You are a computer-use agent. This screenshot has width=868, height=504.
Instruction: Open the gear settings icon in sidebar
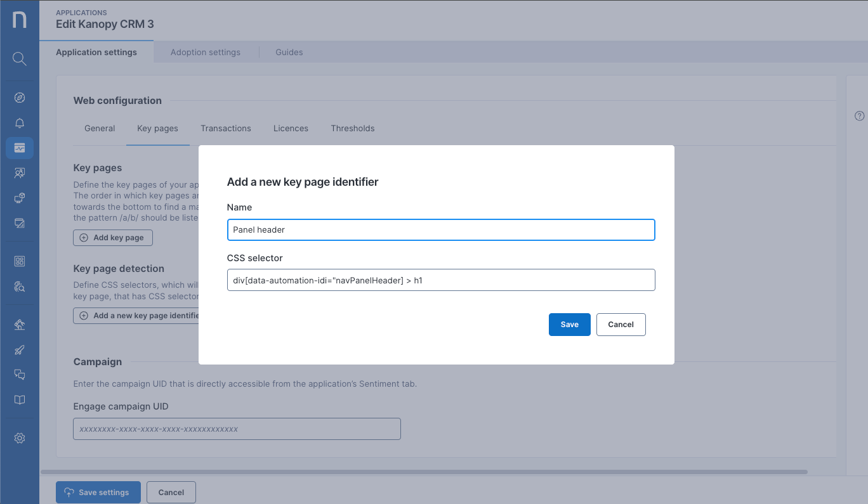tap(20, 438)
